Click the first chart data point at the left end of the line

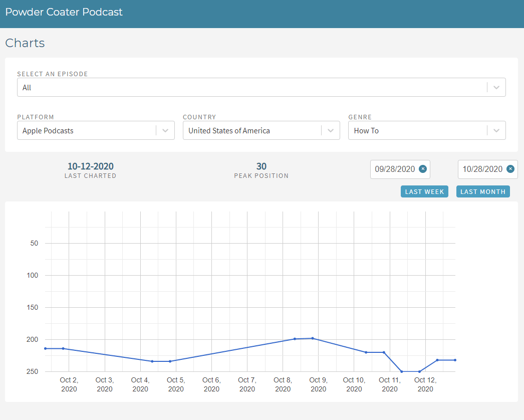point(46,348)
